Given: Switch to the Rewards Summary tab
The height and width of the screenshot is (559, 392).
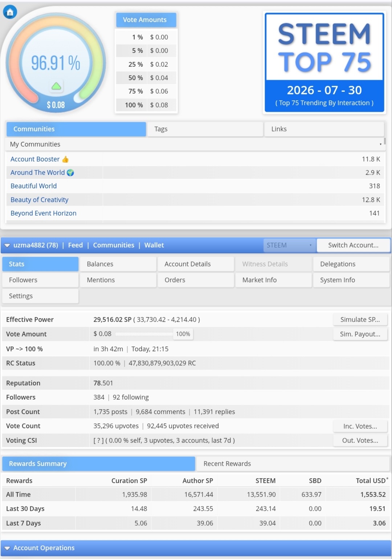Looking at the screenshot, I should (99, 464).
